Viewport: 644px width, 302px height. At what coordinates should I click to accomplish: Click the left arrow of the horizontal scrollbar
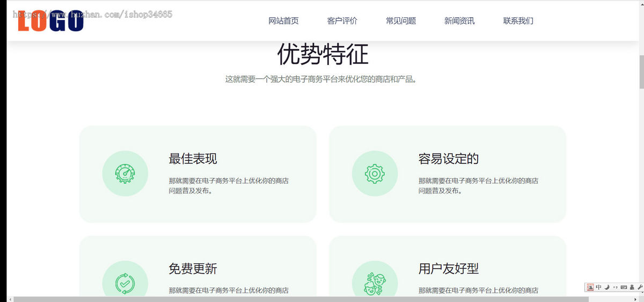click(x=9, y=299)
